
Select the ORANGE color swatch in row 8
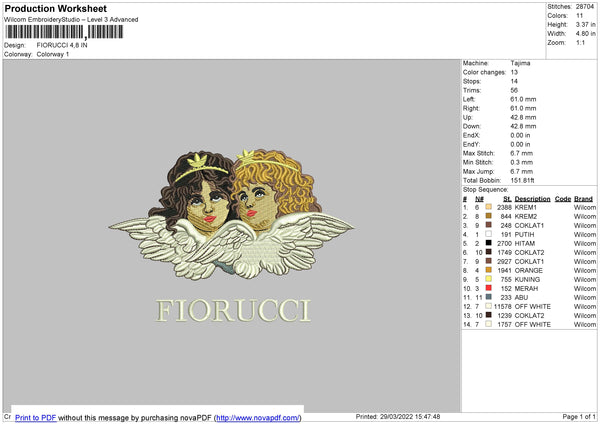tap(488, 270)
